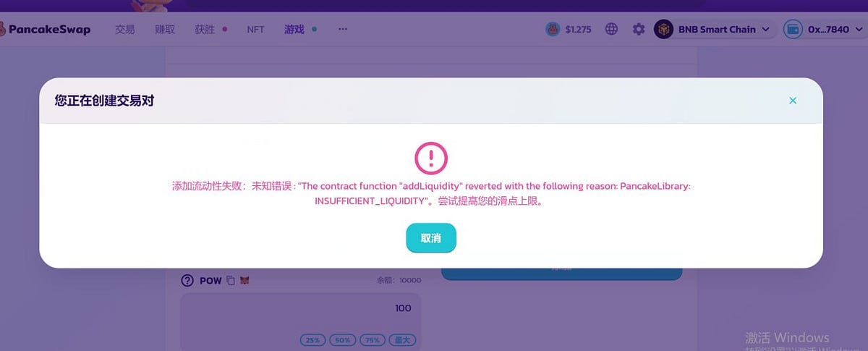Click the wallet icon next to address
Screen dimensions: 868x351
tap(793, 30)
